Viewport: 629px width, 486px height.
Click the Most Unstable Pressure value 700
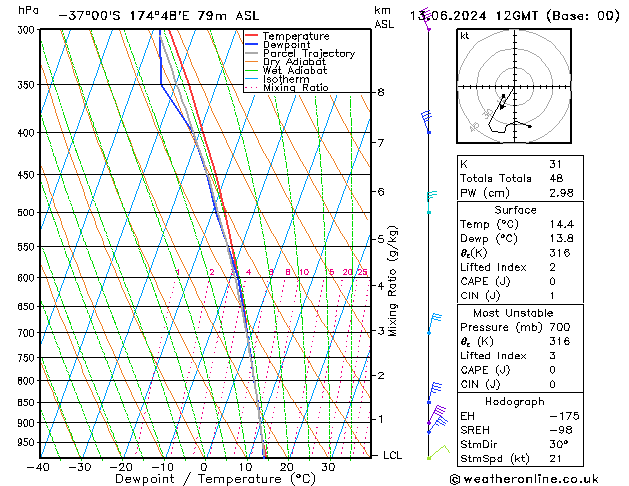click(x=560, y=327)
